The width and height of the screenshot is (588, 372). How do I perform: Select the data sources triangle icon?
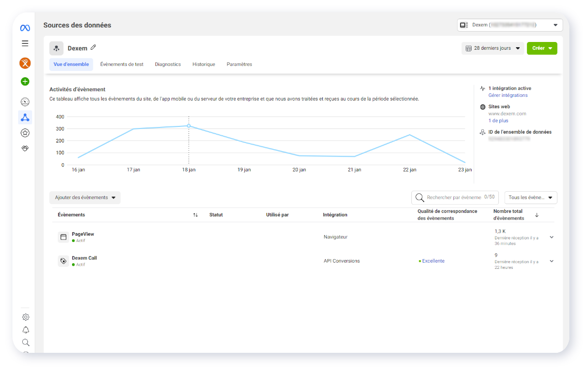(x=25, y=118)
